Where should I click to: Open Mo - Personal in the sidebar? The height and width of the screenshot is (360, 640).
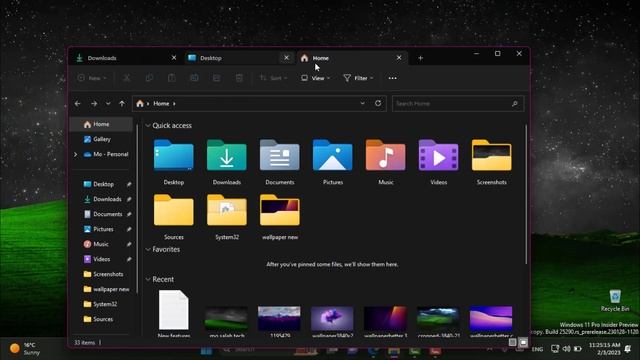[x=106, y=154]
